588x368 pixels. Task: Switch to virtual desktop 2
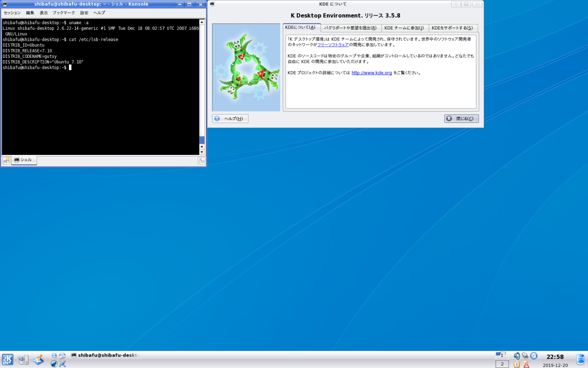pos(502,364)
